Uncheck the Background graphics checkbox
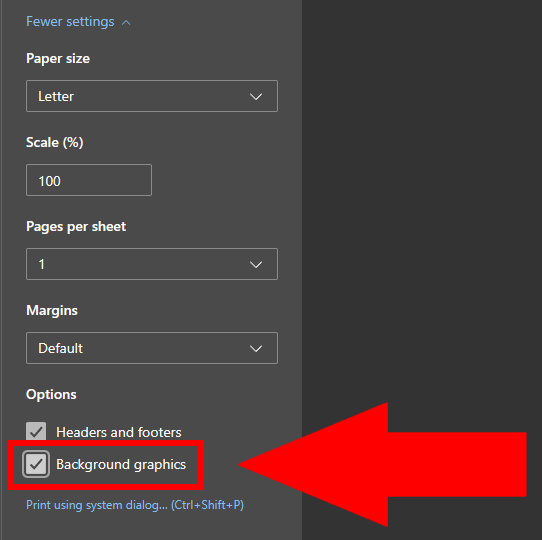The height and width of the screenshot is (540, 542). pyautogui.click(x=36, y=464)
